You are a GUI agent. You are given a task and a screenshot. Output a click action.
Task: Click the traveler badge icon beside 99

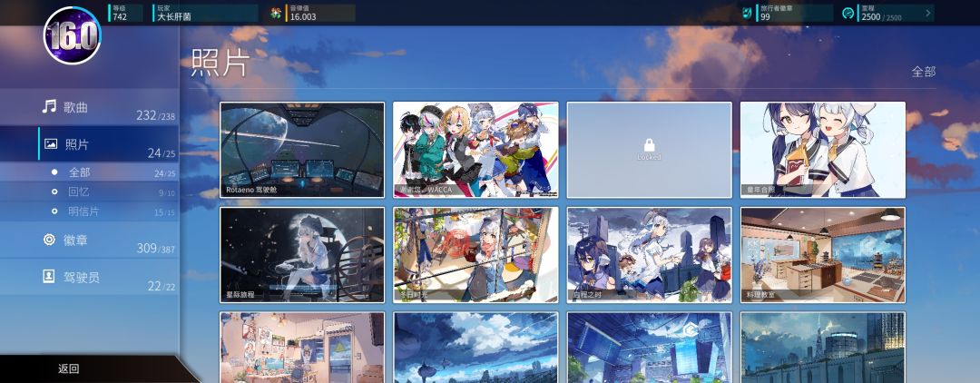pyautogui.click(x=746, y=13)
